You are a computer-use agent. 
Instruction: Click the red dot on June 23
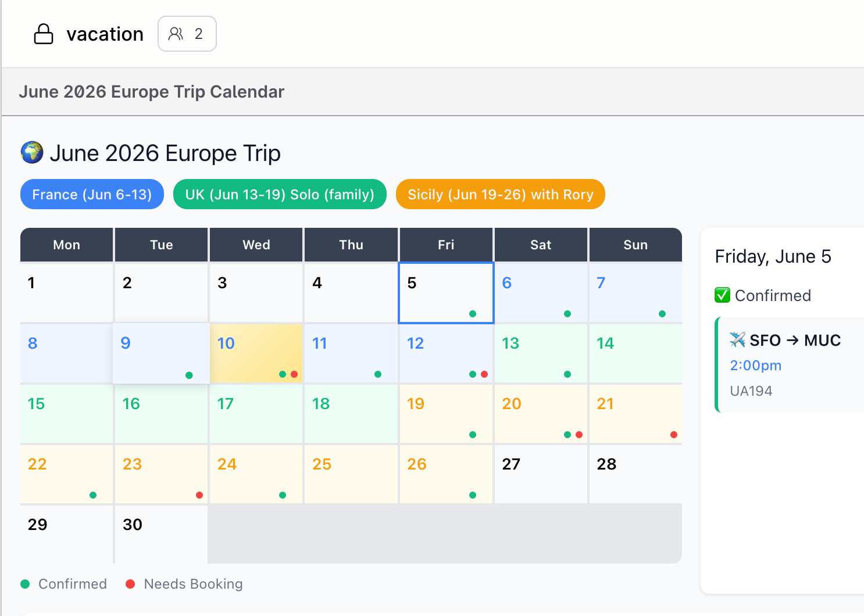[x=199, y=495]
